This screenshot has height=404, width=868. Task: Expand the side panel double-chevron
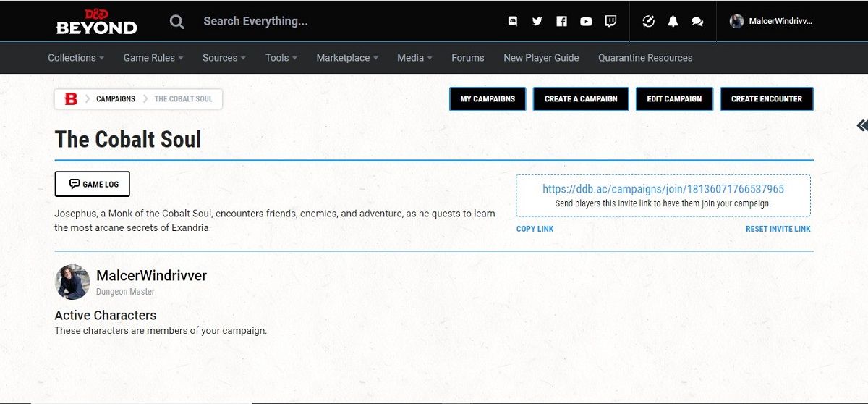point(861,126)
